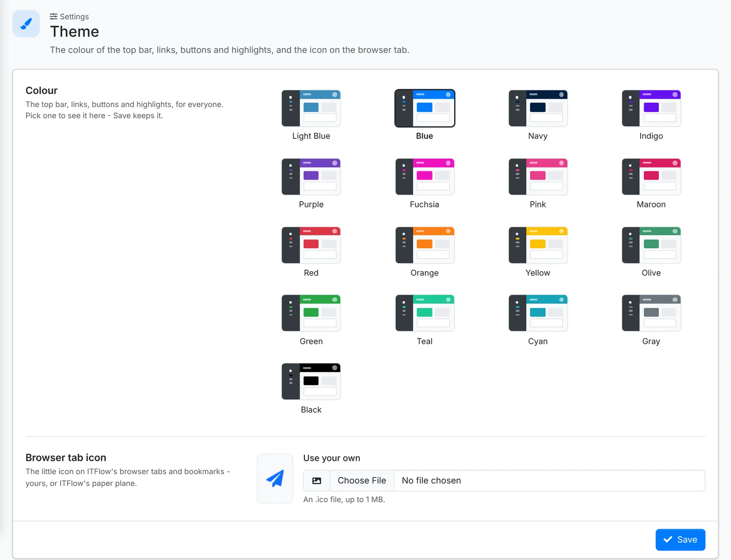Pick the Gray theme preview
This screenshot has width=731, height=560.
[x=651, y=313]
